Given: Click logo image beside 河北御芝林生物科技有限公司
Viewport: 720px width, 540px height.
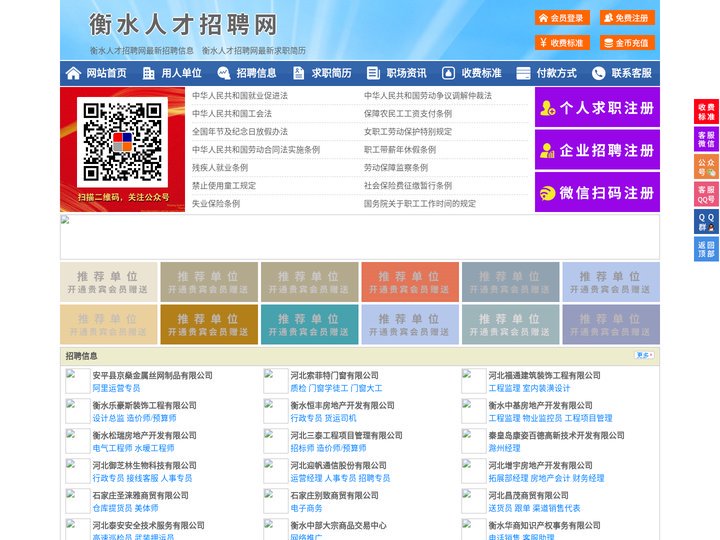Looking at the screenshot, I should [x=77, y=471].
